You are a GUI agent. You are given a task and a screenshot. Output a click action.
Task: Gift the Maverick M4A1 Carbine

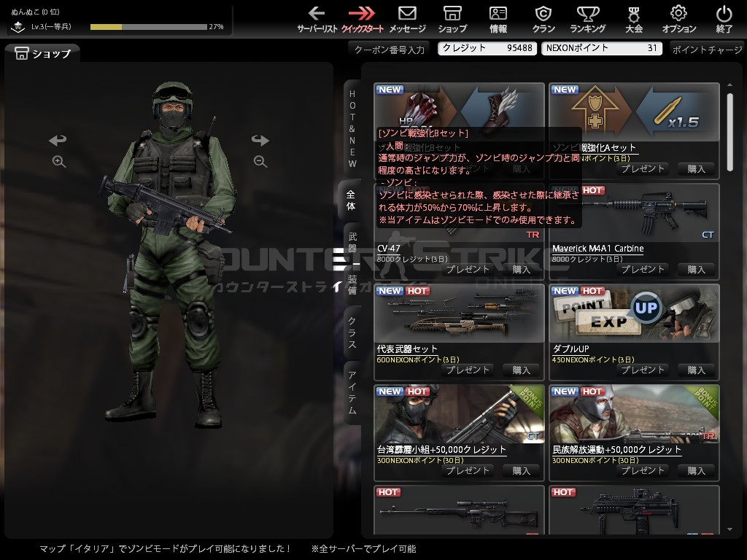(x=642, y=270)
